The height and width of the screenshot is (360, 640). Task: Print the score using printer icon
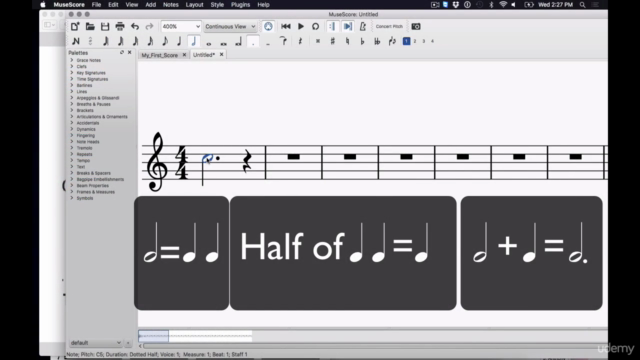click(120, 27)
